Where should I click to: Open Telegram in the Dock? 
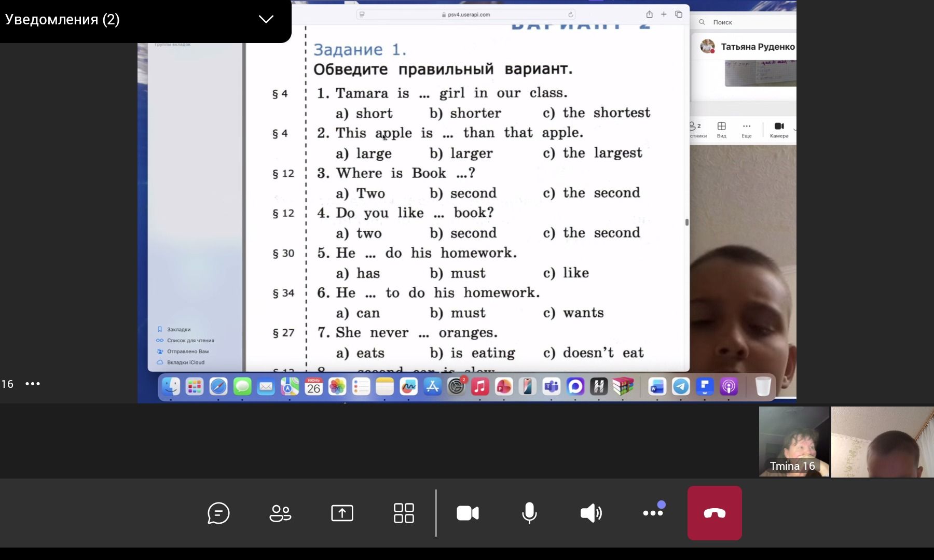click(681, 386)
